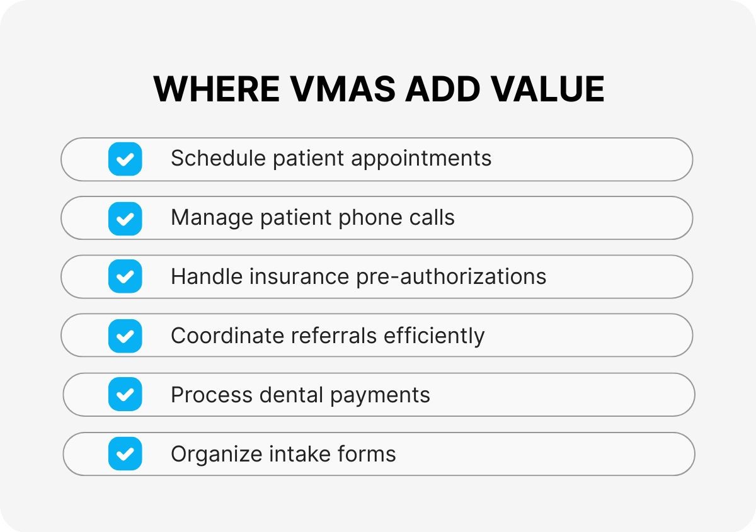Click the checkmark icon beside Process dental payments
Image resolution: width=756 pixels, height=532 pixels.
pos(125,395)
